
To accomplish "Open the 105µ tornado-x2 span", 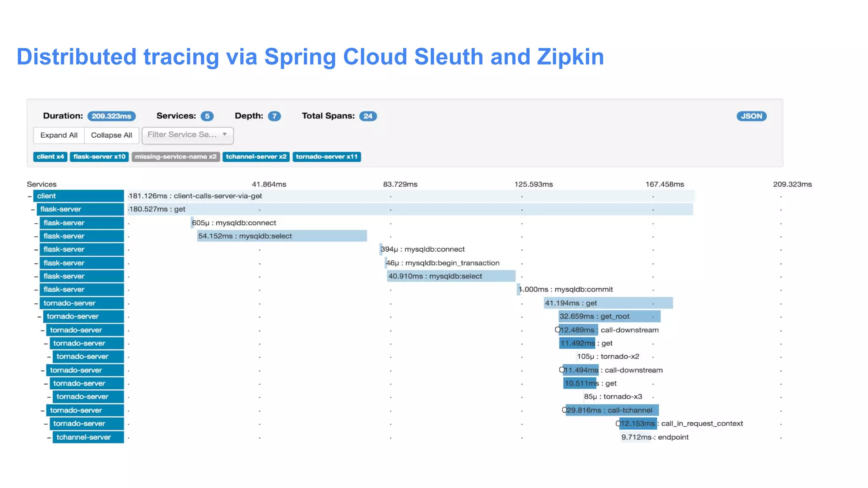I will point(608,357).
